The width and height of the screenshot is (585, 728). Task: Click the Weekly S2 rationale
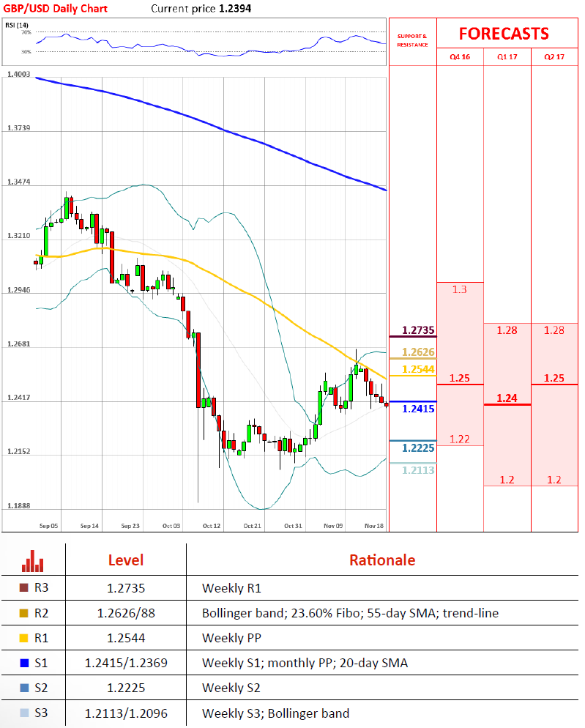click(231, 688)
